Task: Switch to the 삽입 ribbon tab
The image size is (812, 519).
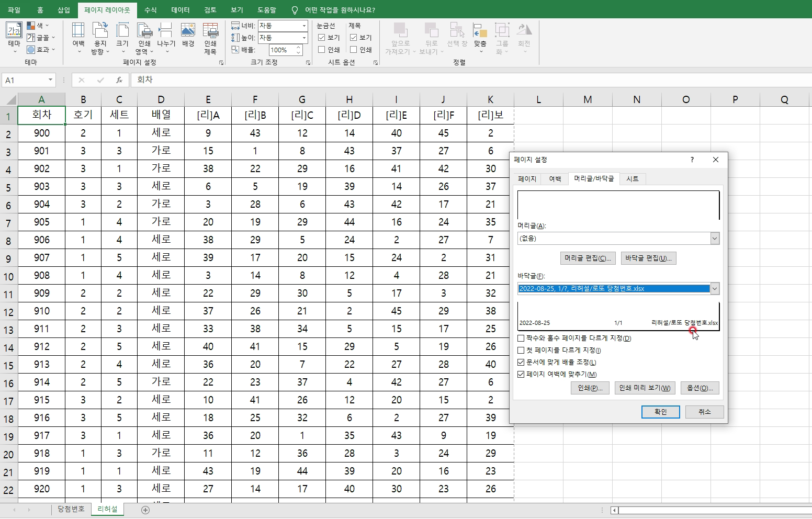Action: pos(64,10)
